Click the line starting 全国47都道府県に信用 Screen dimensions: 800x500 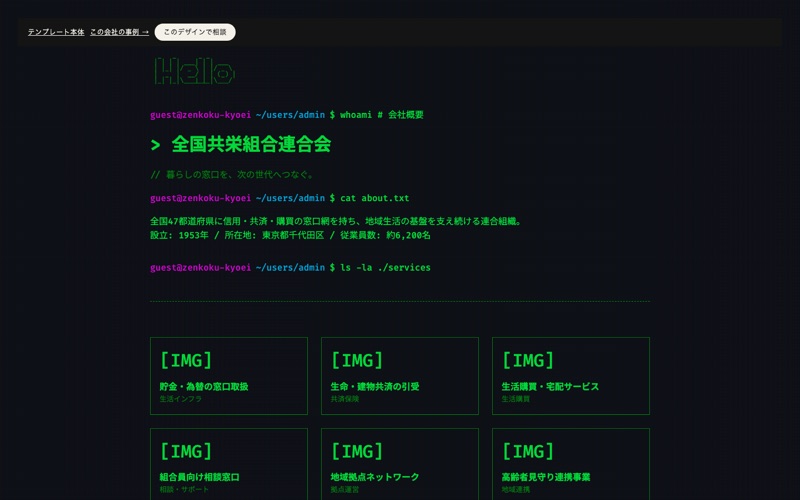(336, 221)
